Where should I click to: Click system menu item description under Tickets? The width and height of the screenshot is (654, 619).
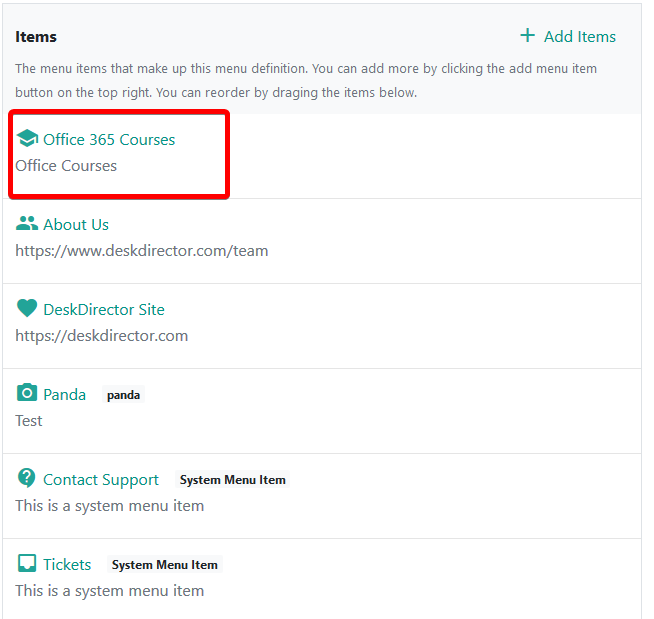click(x=110, y=591)
